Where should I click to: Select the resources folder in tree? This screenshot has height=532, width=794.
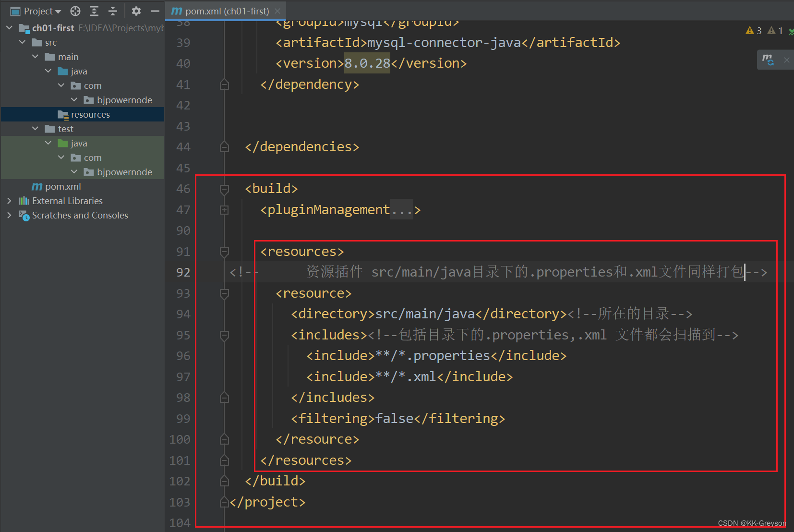[82, 114]
